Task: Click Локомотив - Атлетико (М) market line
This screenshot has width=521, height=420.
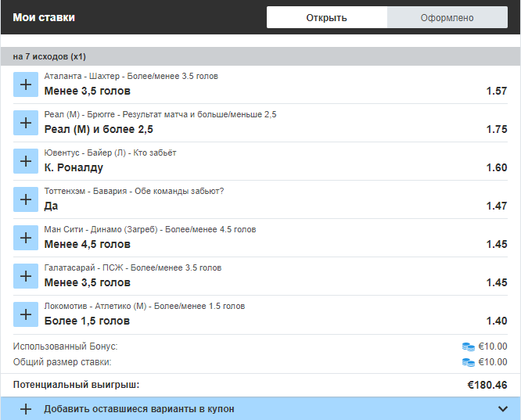Action: click(145, 306)
